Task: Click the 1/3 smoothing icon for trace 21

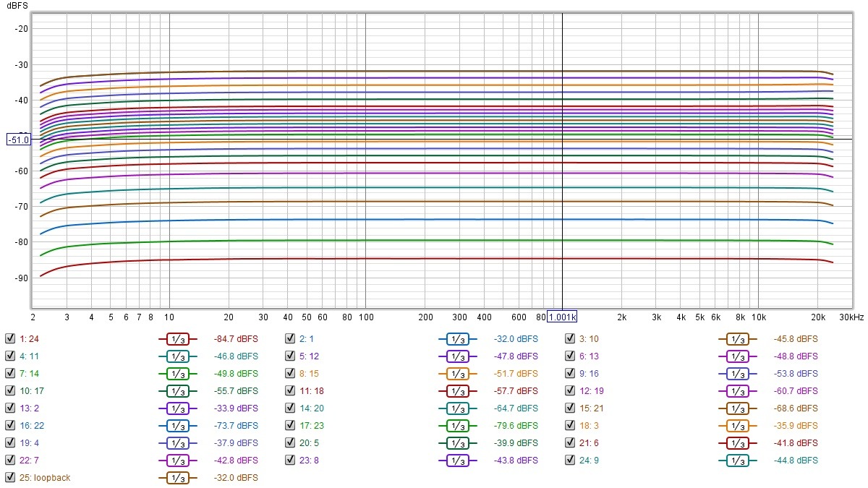Action: click(x=737, y=408)
